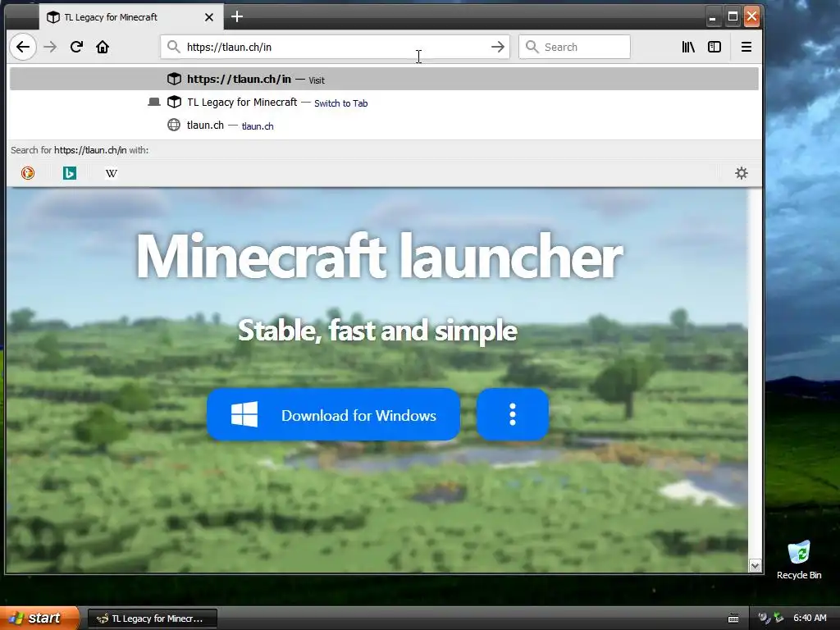Click the tab's cube favicon

pos(53,17)
